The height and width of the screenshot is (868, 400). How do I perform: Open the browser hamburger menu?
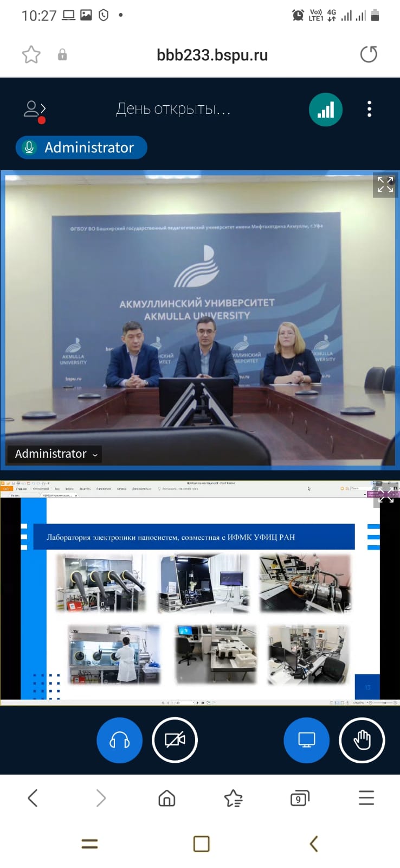pyautogui.click(x=366, y=798)
